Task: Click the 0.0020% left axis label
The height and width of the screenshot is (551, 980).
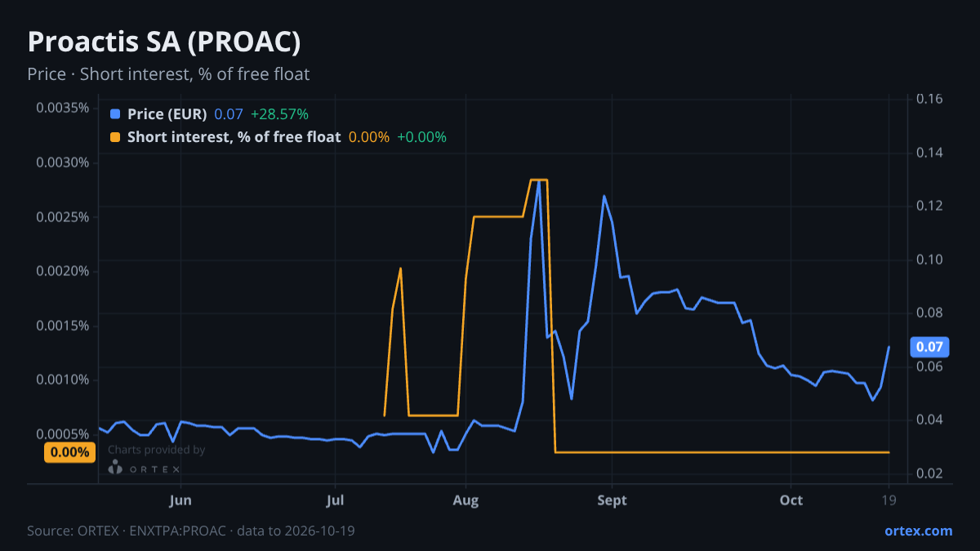Action: pyautogui.click(x=62, y=271)
